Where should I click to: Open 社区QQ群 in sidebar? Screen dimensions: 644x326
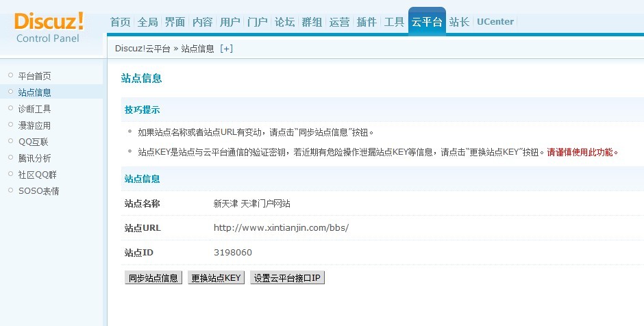(x=38, y=175)
